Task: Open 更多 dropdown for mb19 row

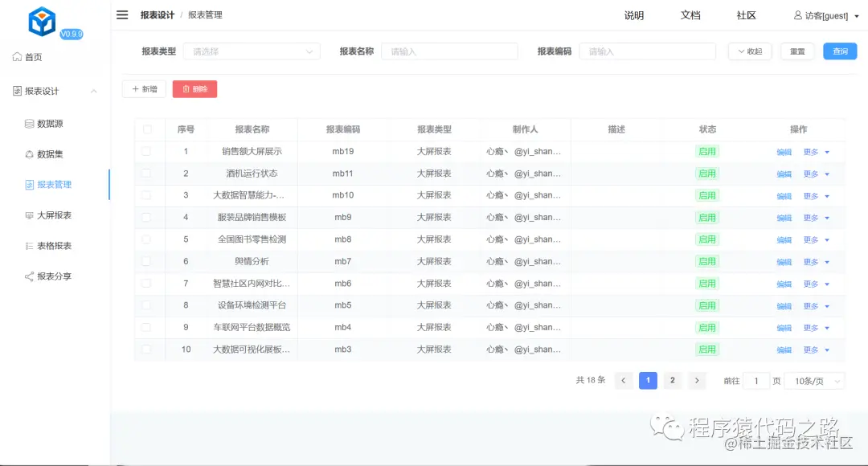Action: click(x=817, y=152)
